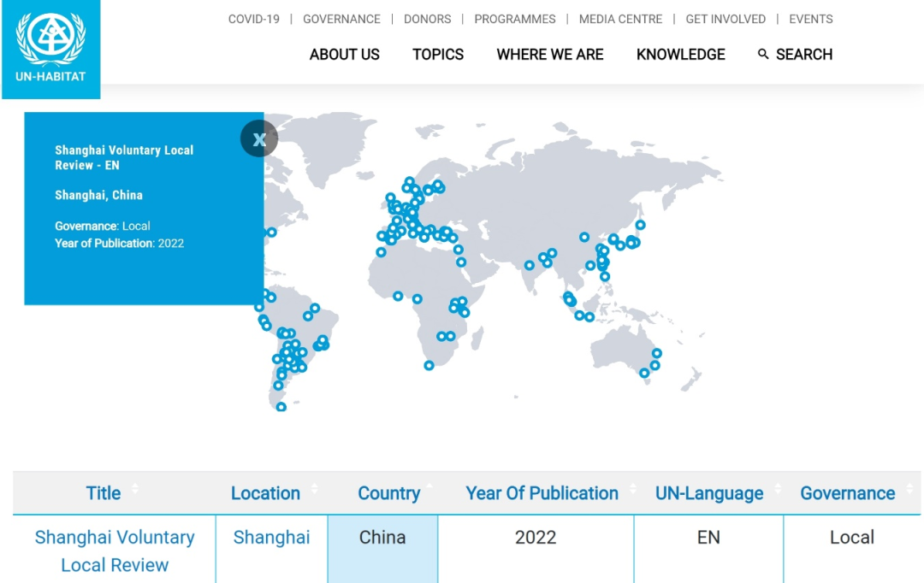Select map marker in western India

pos(530,266)
